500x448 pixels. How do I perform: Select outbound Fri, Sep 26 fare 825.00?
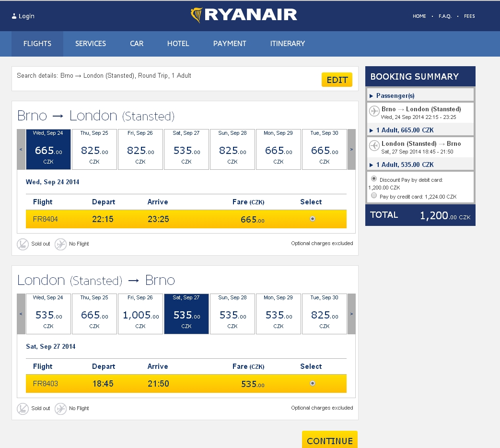[x=140, y=149]
